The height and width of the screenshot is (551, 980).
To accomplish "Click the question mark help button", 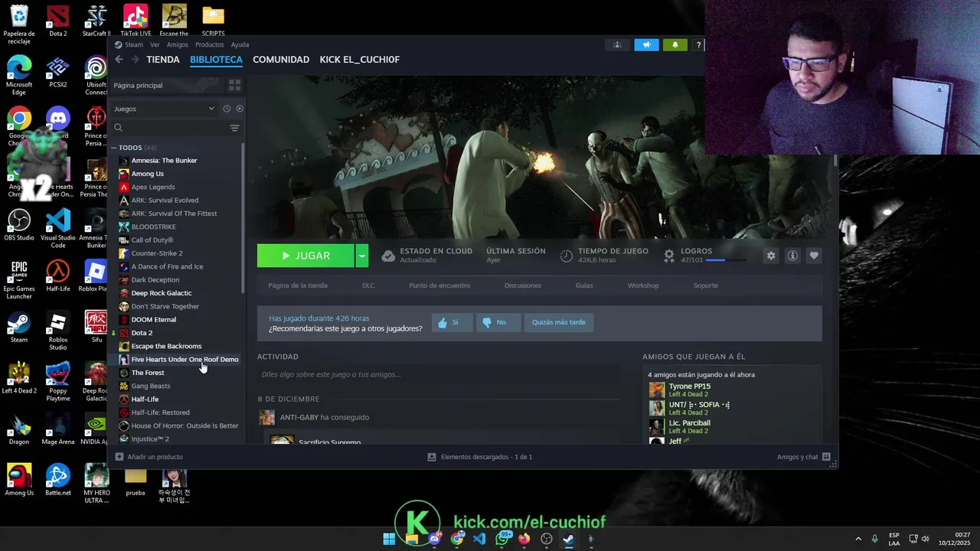I will (x=698, y=45).
